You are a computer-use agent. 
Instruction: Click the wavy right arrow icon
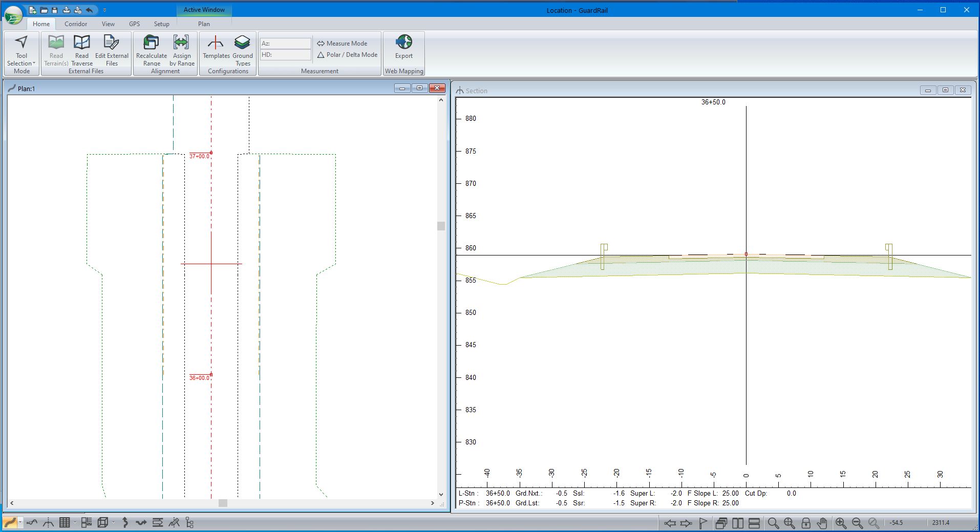[141, 523]
